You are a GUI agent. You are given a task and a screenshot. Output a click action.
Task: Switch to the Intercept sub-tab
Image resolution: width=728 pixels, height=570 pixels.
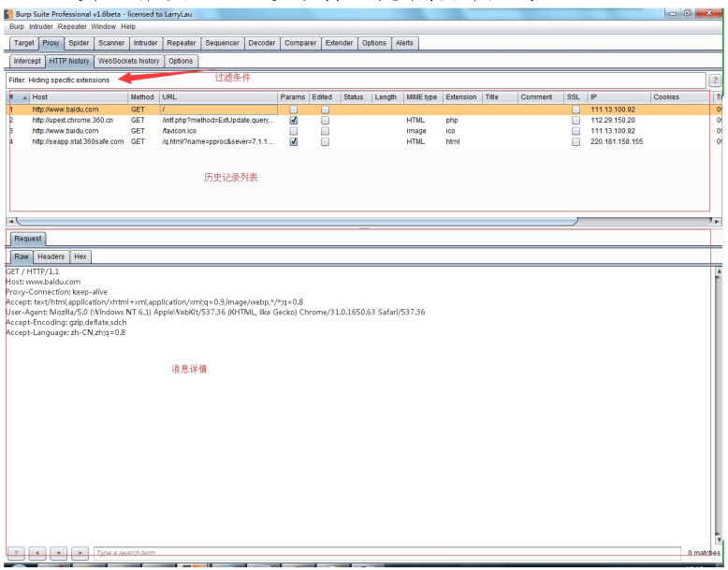point(27,61)
